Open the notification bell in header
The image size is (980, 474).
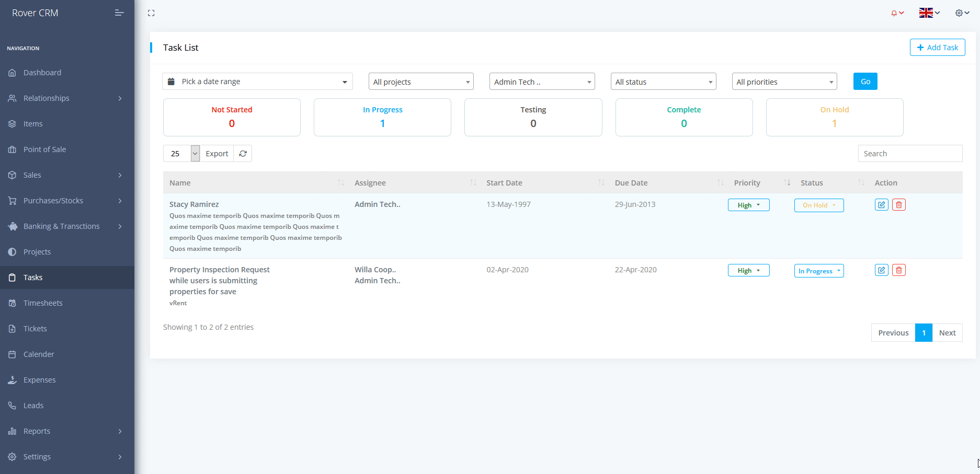[x=897, y=13]
